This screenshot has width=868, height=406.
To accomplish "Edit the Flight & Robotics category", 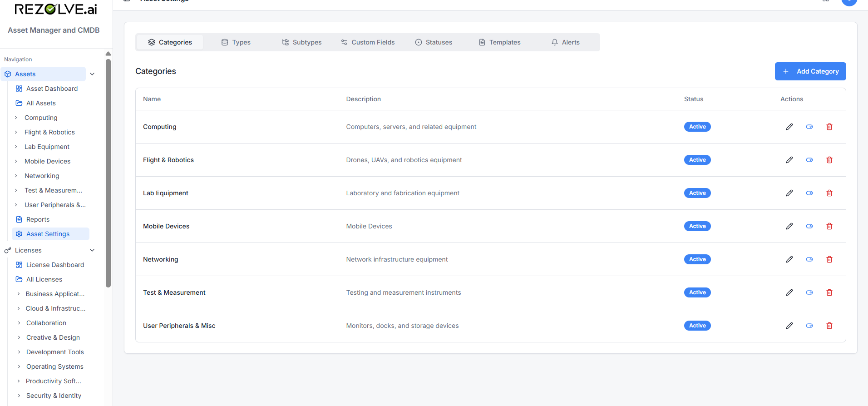I will tap(789, 160).
